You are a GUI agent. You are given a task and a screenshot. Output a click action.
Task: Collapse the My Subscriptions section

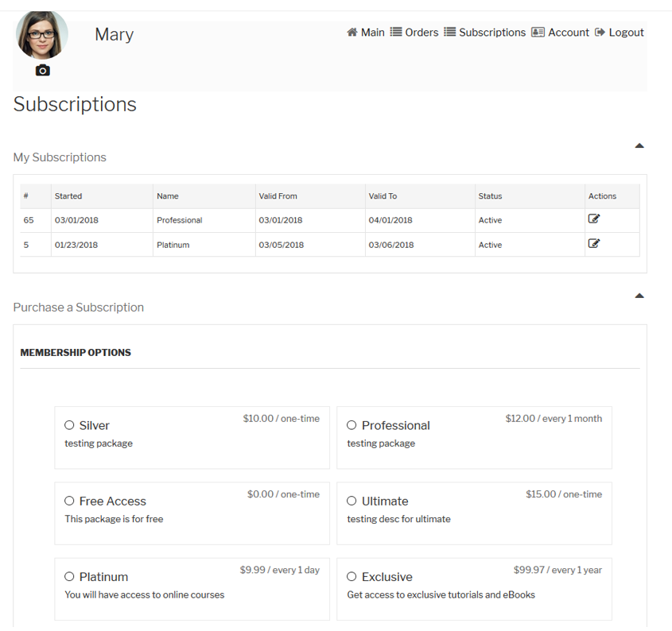639,146
